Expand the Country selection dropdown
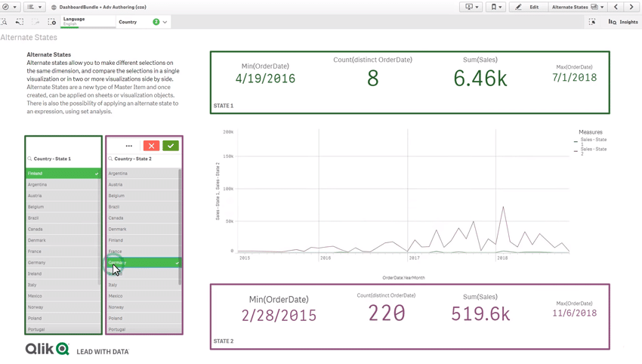Screen dimensions: 642x364 pos(165,22)
